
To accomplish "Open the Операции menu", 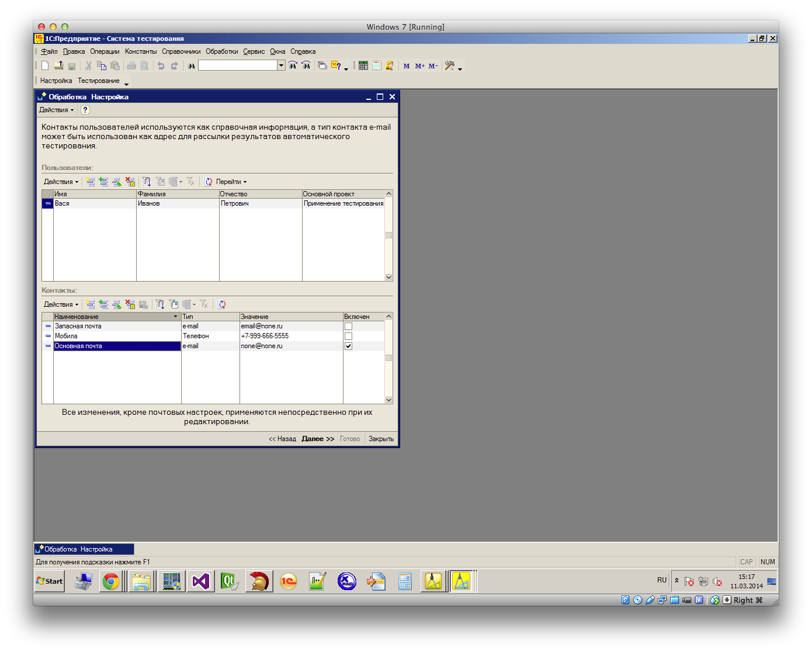I will [x=105, y=51].
